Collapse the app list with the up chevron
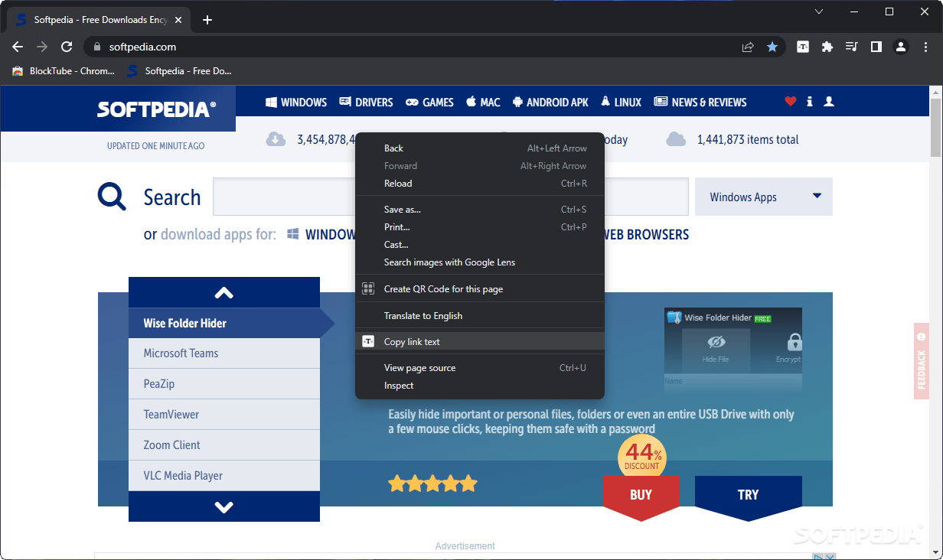Image resolution: width=943 pixels, height=560 pixels. (x=224, y=292)
